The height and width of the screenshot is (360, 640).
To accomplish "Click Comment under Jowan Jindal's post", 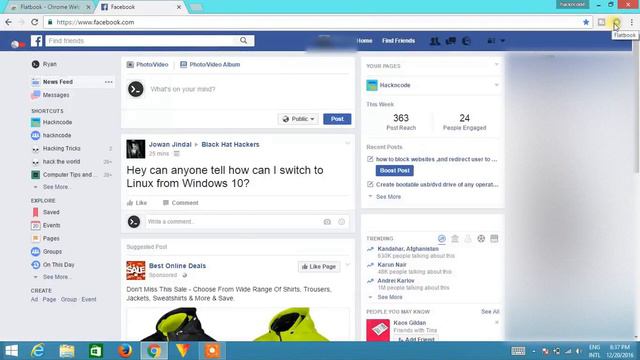I will click(x=180, y=202).
